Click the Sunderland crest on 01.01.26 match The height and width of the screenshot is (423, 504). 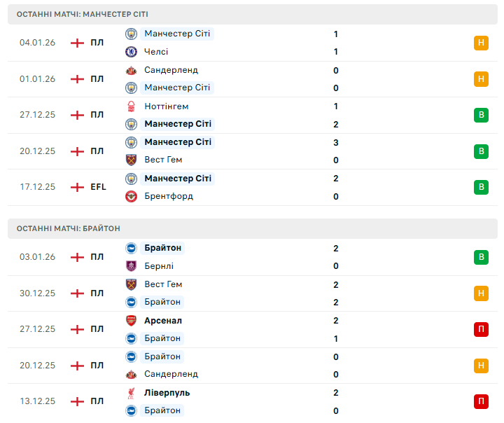[131, 70]
